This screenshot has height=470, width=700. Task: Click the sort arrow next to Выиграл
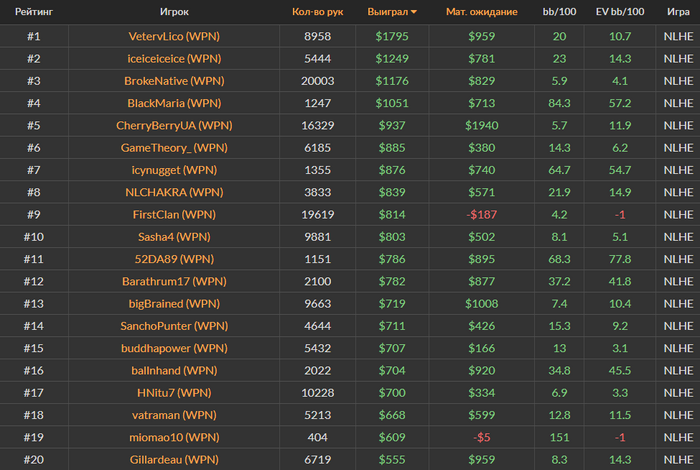click(x=414, y=12)
